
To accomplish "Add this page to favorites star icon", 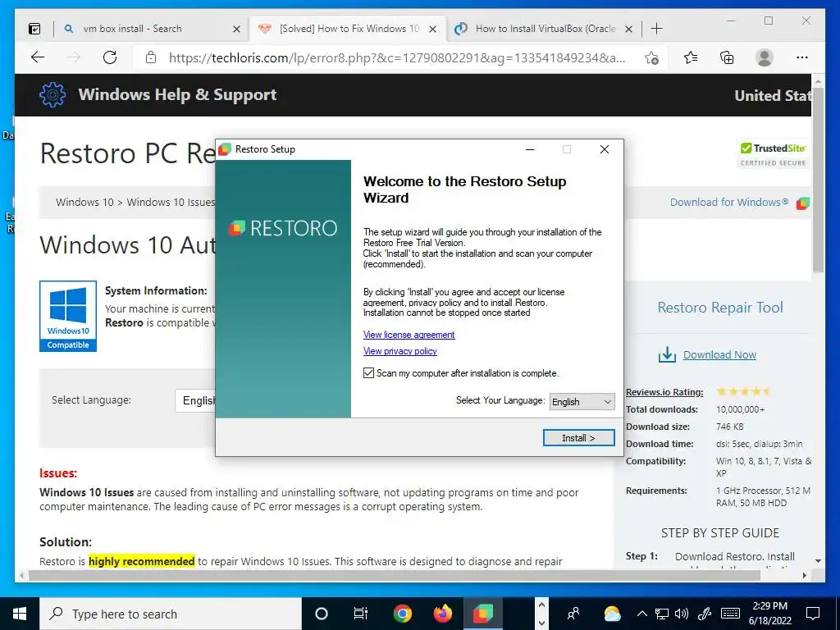I will click(651, 58).
